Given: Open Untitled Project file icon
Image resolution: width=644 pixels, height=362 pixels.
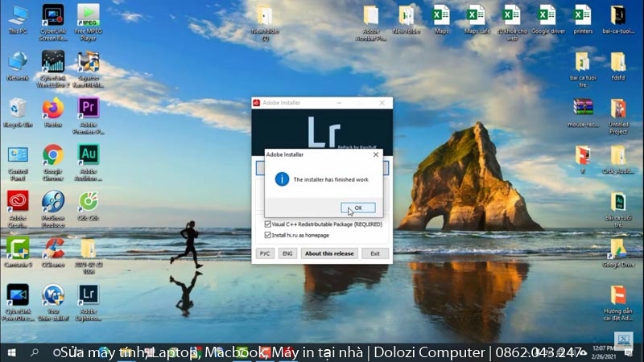Looking at the screenshot, I should 618,116.
